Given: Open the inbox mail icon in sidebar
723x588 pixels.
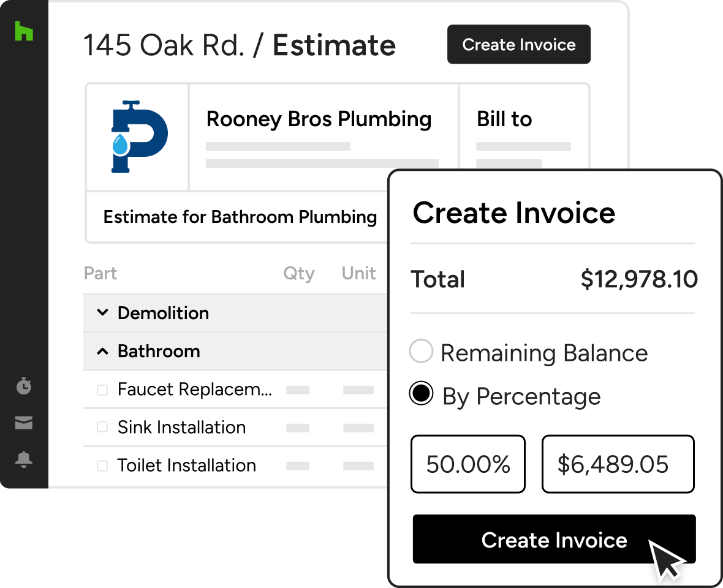Looking at the screenshot, I should [24, 423].
